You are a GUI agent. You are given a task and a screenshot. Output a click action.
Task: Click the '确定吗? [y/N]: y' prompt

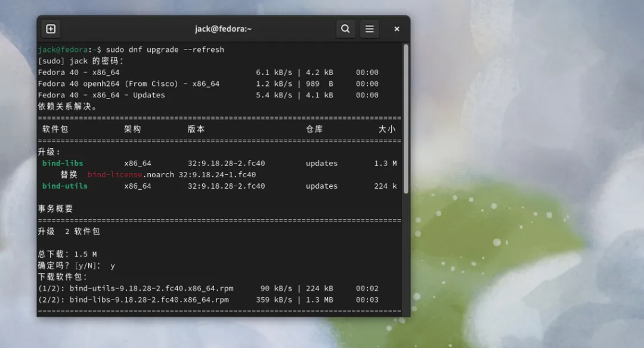(76, 266)
